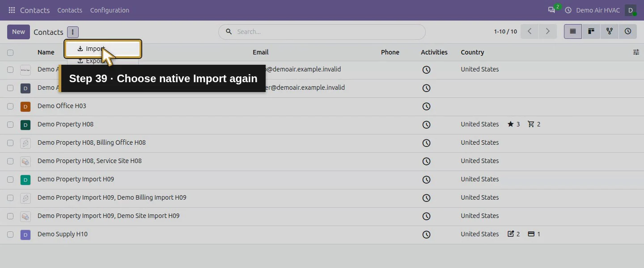Click the Contacts app title
This screenshot has width=644, height=268.
[x=34, y=10]
